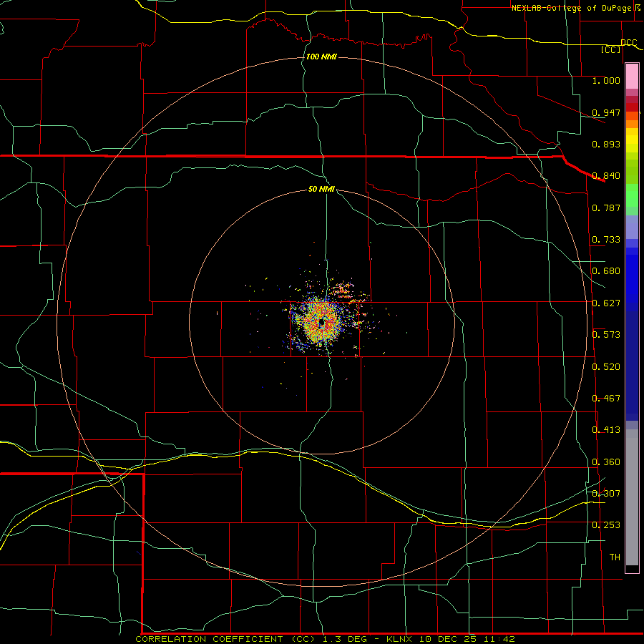Click the "0.680" color scale value
Viewport: 644px width, 644px height.
606,271
